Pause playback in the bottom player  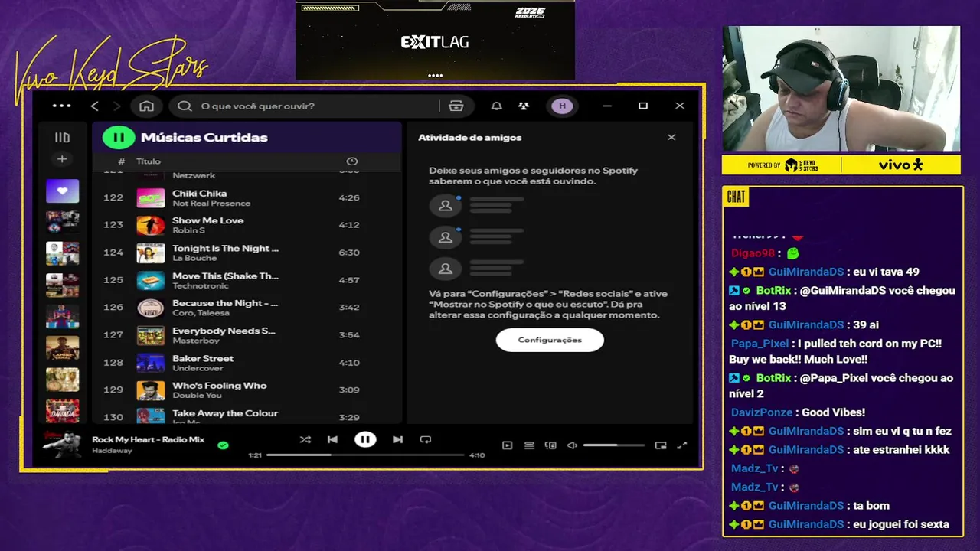365,439
